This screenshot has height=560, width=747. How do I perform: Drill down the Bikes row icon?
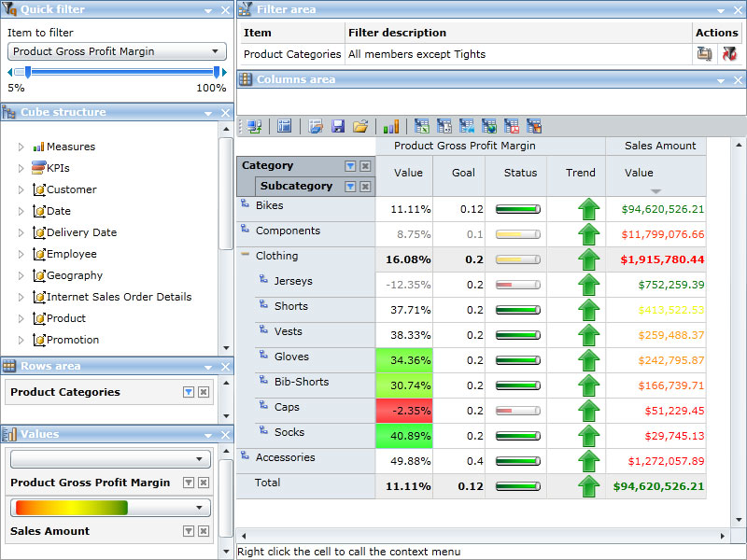pos(245,203)
